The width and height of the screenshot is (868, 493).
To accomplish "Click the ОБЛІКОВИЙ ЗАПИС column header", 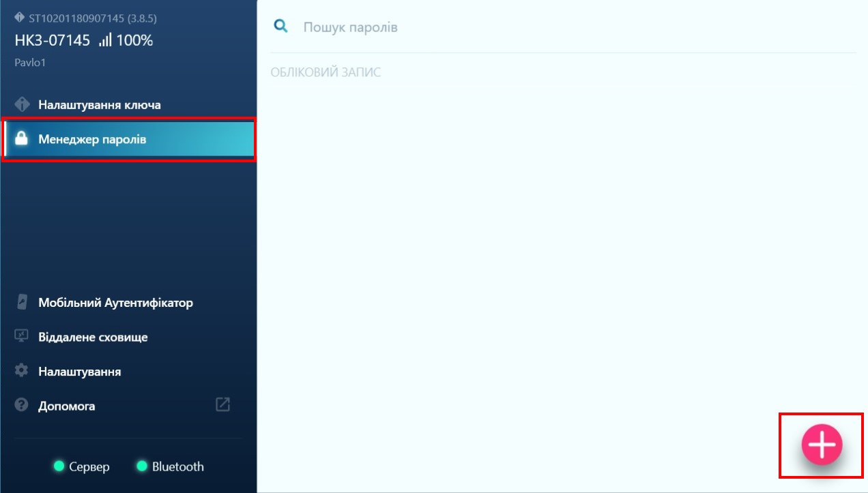I will coord(325,72).
